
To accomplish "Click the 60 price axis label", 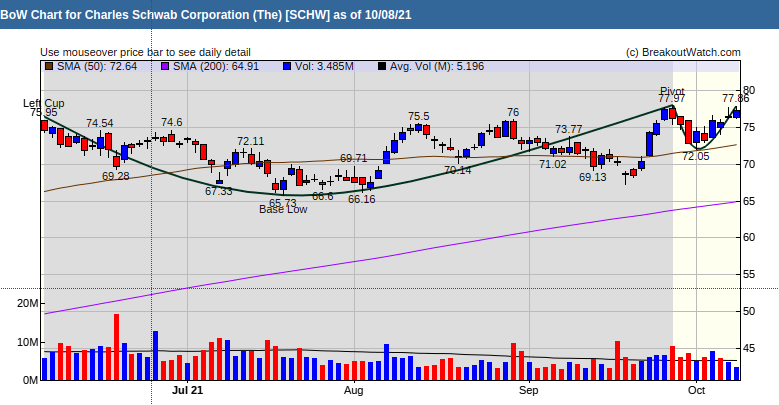I will pos(749,237).
